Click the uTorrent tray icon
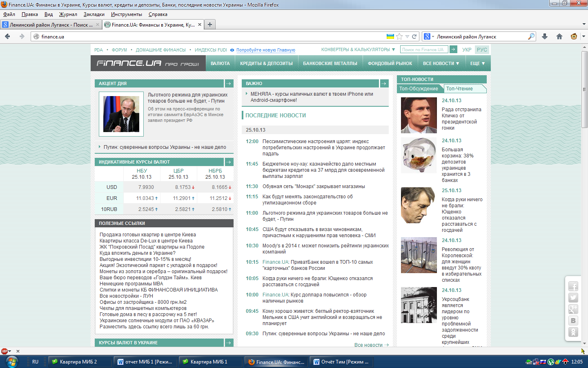 point(551,362)
